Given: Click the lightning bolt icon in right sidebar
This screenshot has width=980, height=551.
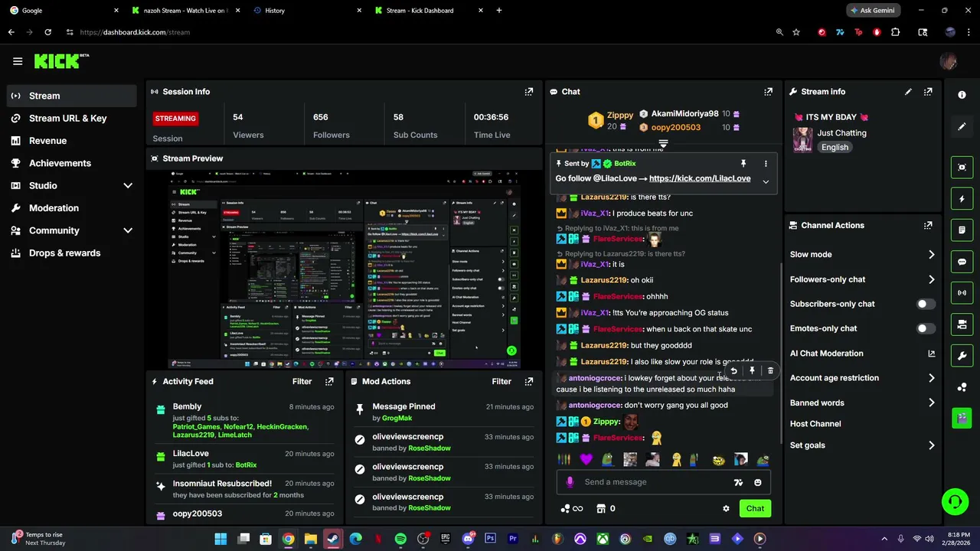Looking at the screenshot, I should 962,199.
